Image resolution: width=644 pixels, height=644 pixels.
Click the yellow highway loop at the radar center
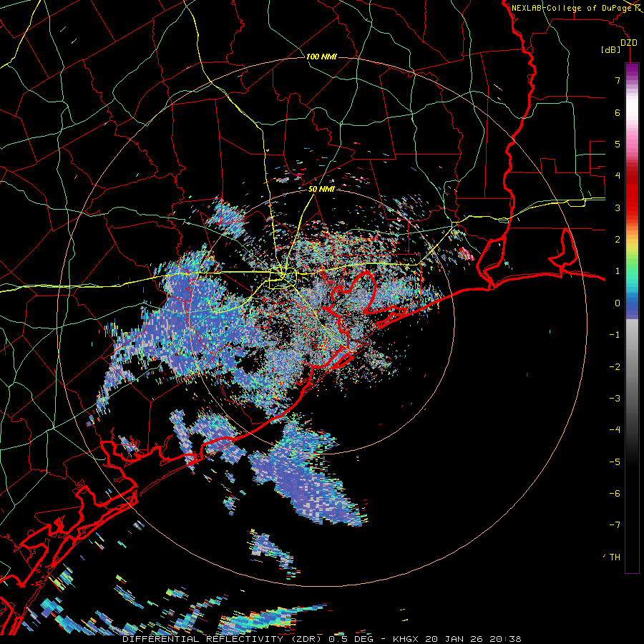point(283,278)
